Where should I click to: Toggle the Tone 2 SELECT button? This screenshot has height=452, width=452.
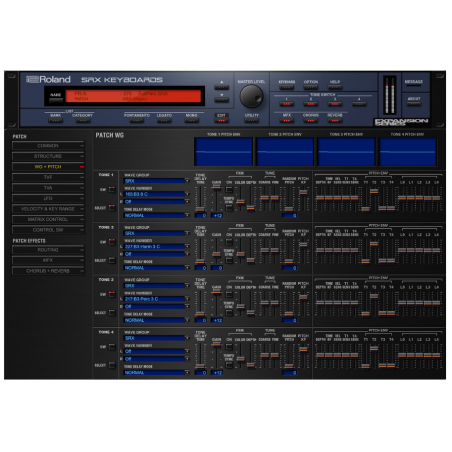112,260
